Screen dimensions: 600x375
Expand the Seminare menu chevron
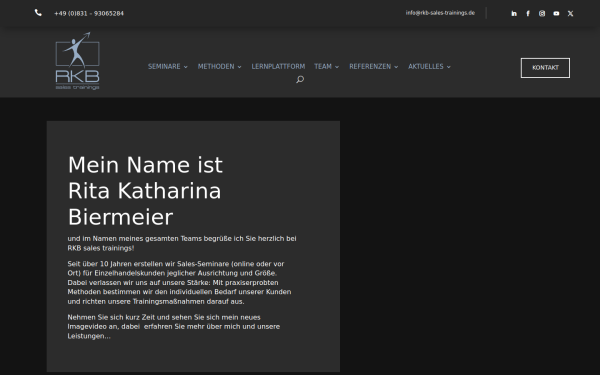[x=186, y=67]
